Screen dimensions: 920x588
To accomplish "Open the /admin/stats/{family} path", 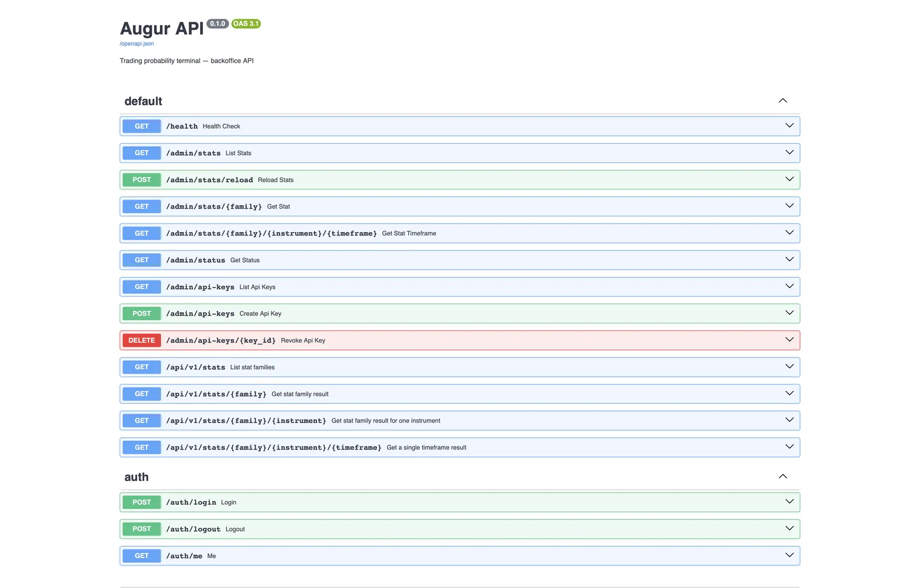I will (x=214, y=206).
